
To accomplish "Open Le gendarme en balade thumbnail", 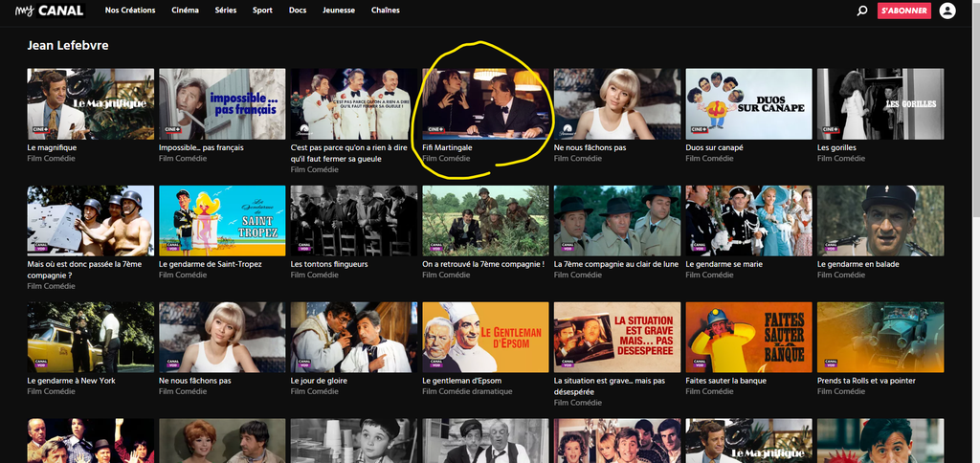I will [x=880, y=221].
